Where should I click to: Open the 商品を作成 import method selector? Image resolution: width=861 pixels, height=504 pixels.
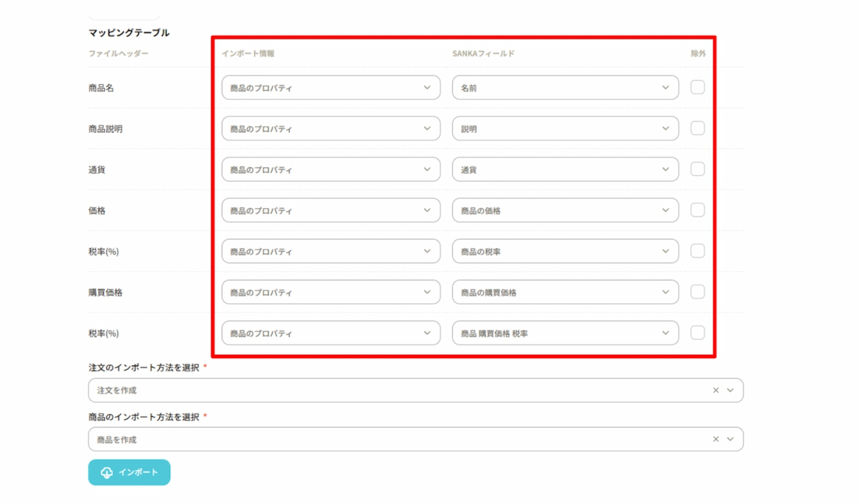(x=402, y=439)
